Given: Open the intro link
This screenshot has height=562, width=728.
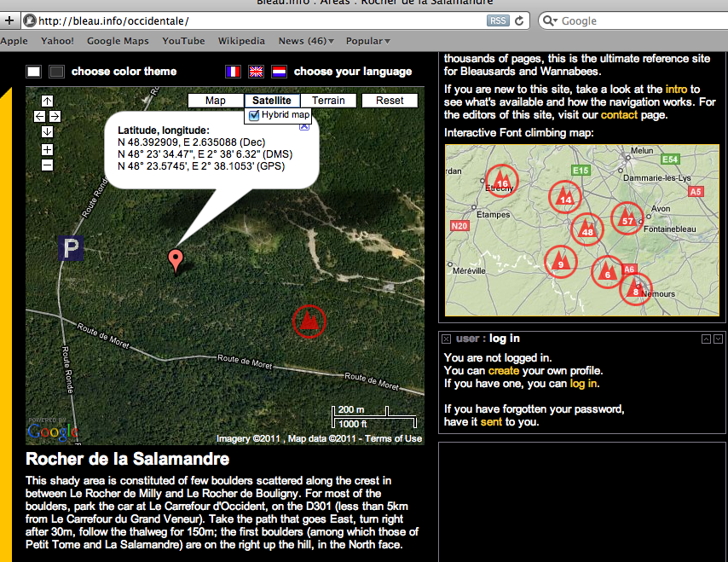Looking at the screenshot, I should click(676, 90).
